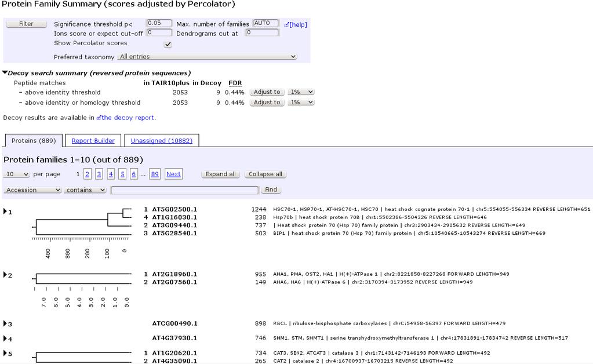Click accession AT2G07560.1
This screenshot has width=593, height=364.
click(174, 282)
